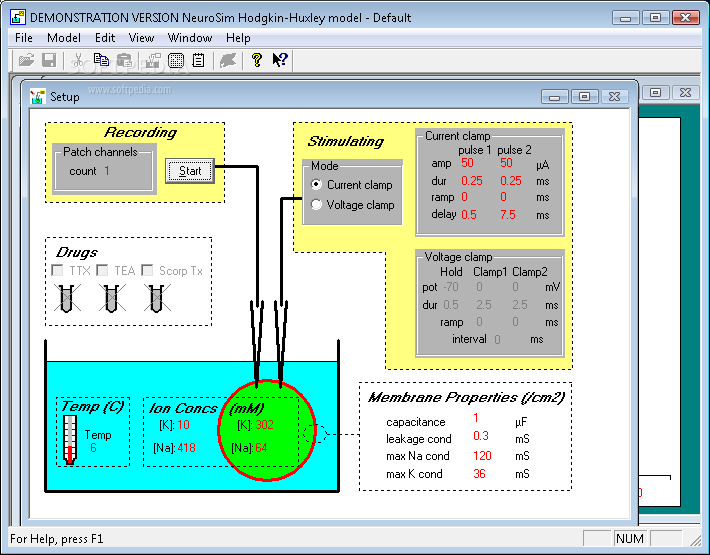The width and height of the screenshot is (710, 555).
Task: Minimize the Setup child window
Action: click(555, 96)
